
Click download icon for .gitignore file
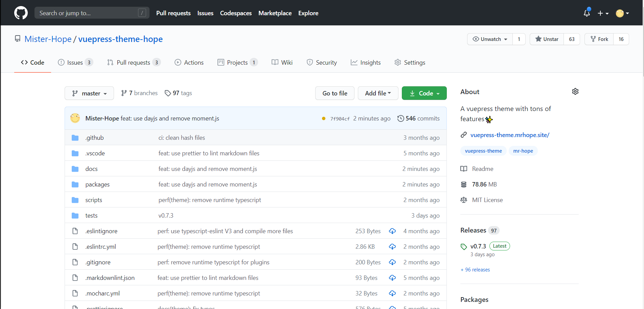(x=392, y=262)
